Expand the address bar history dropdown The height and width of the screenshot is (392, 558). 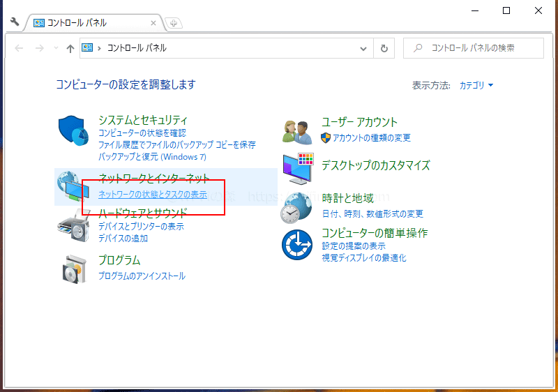[363, 48]
